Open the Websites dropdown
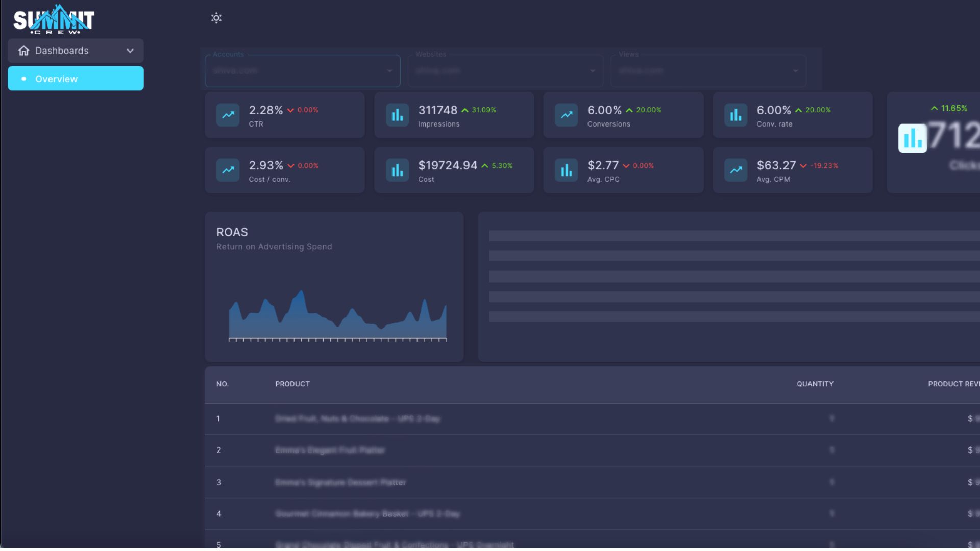The image size is (980, 551). pos(506,71)
